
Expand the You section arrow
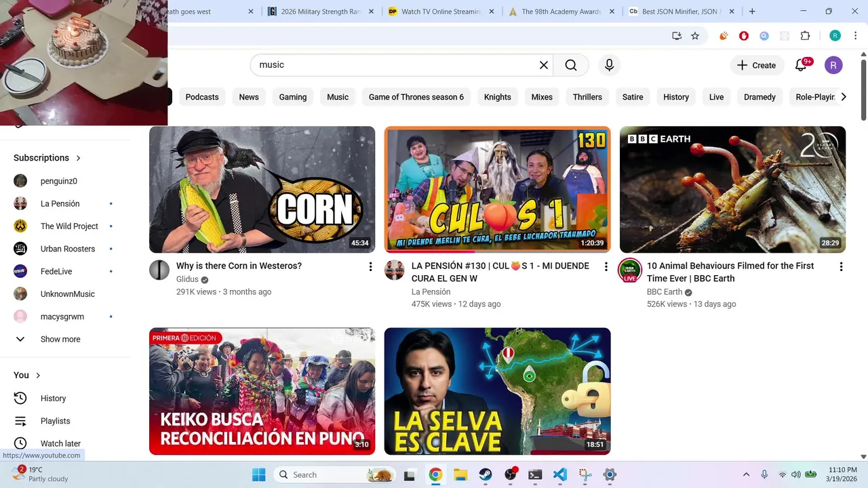point(38,375)
